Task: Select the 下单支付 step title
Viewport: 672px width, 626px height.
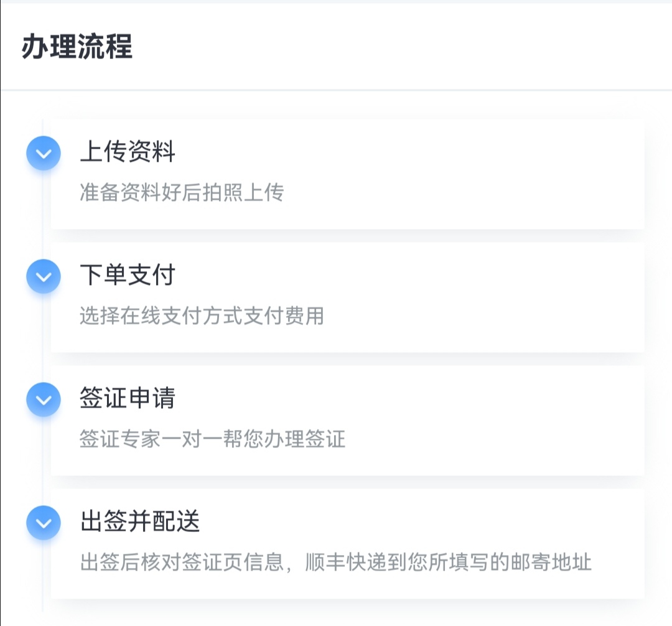Action: point(128,274)
